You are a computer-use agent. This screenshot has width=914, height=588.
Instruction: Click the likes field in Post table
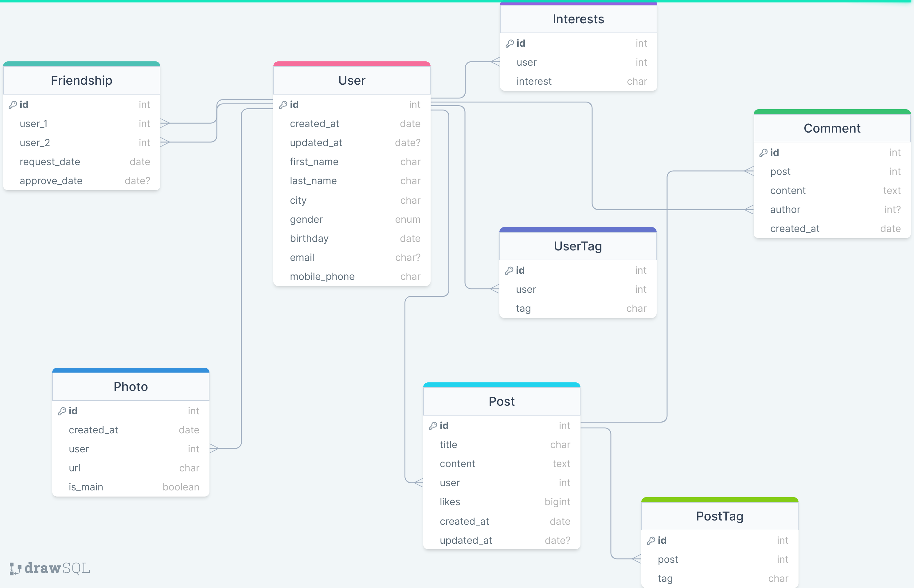point(450,502)
